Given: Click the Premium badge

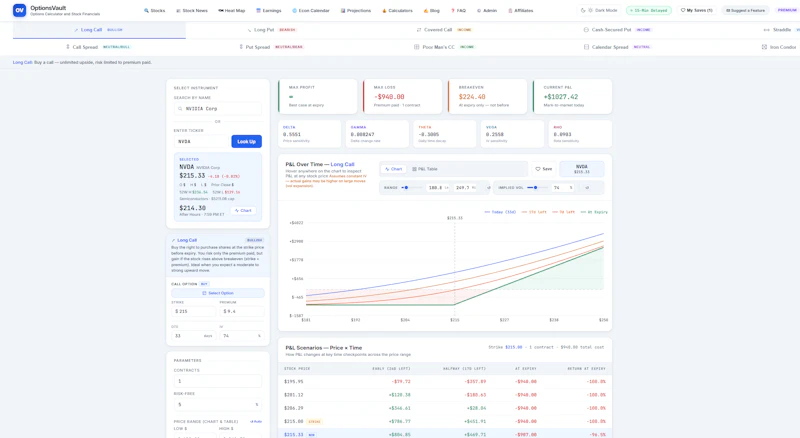Looking at the screenshot, I should [x=787, y=10].
